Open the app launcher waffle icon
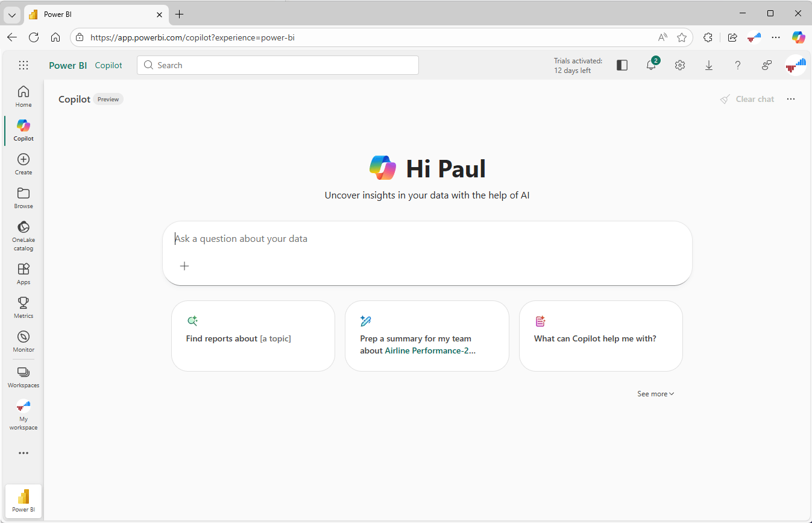 point(24,65)
